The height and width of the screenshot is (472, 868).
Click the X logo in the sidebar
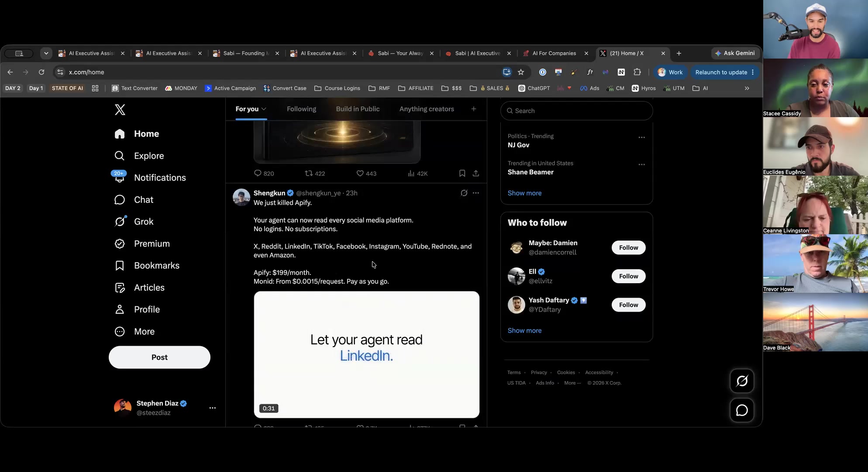point(120,110)
